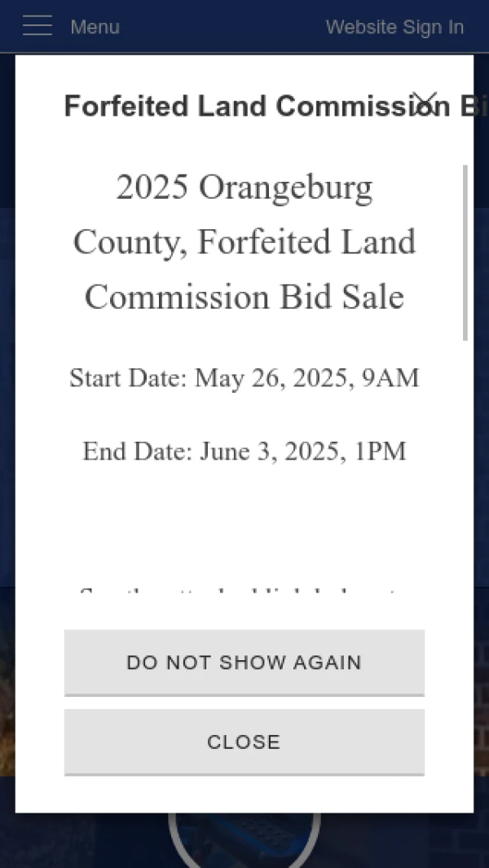Click the '2025 Orangeburg' heading line
This screenshot has width=489, height=868.
tap(244, 187)
